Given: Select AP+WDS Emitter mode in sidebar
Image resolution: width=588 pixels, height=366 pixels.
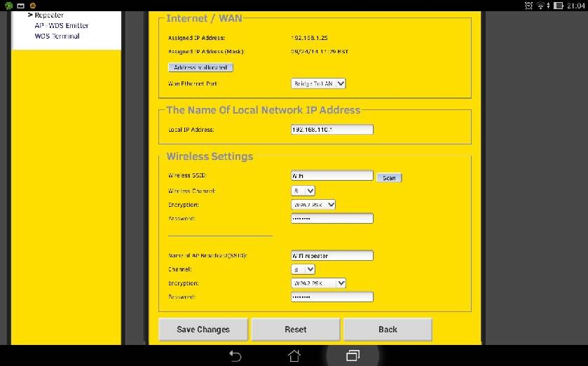Looking at the screenshot, I should 62,25.
